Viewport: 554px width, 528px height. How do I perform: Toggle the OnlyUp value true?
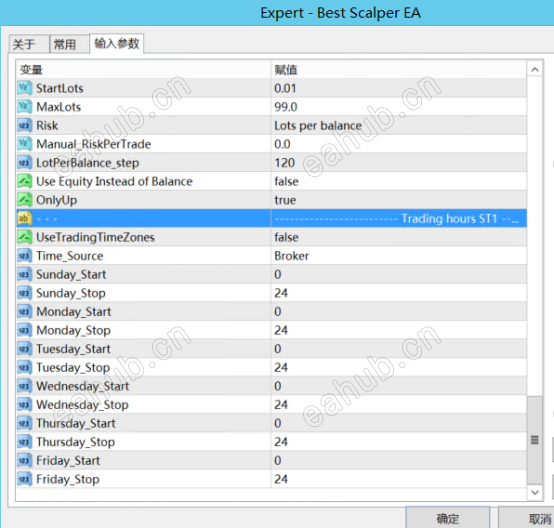(285, 200)
